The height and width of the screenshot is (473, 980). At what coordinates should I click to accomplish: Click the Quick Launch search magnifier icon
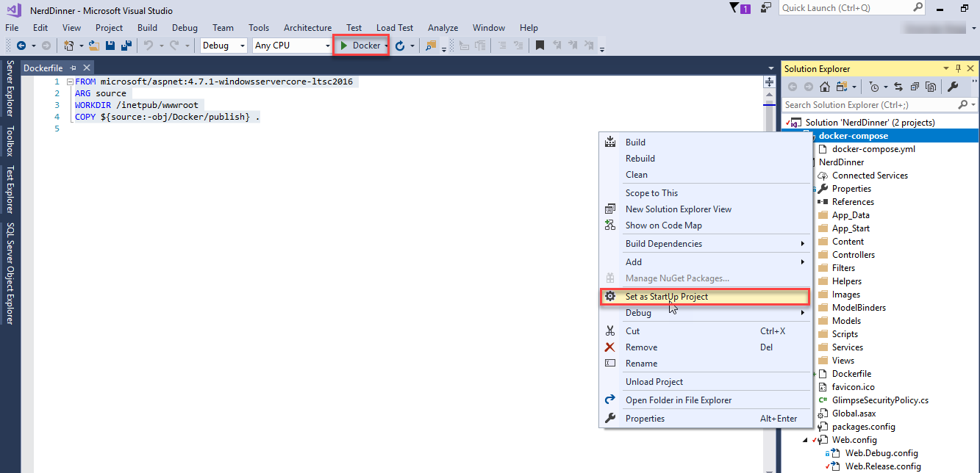(x=918, y=7)
